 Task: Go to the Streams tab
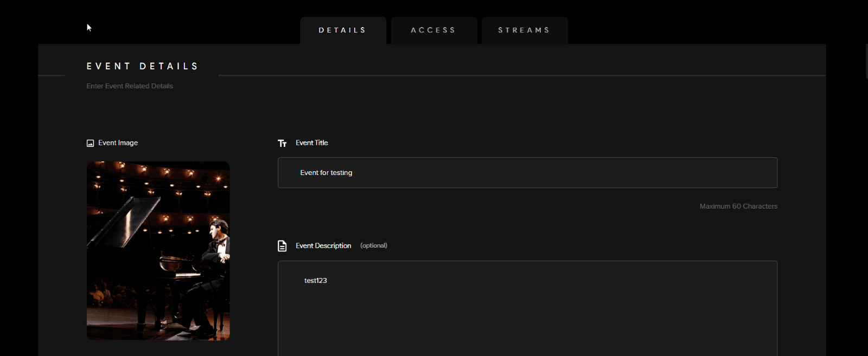pos(524,30)
